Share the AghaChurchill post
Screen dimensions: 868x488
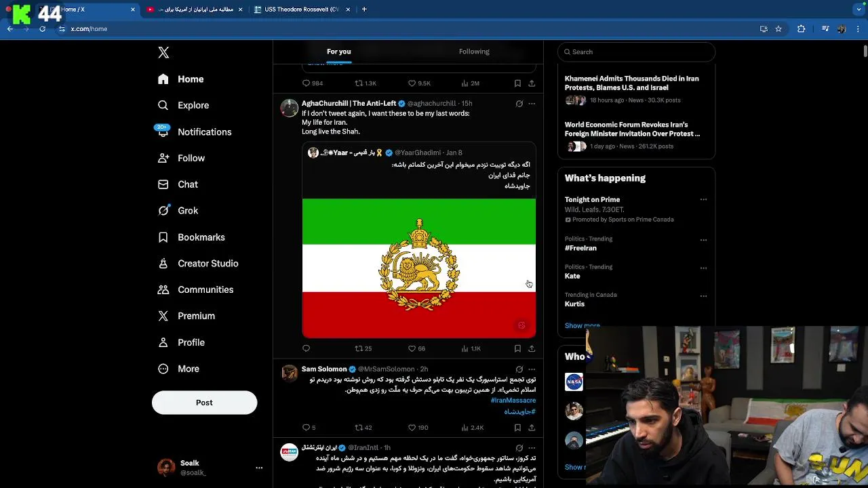point(532,348)
